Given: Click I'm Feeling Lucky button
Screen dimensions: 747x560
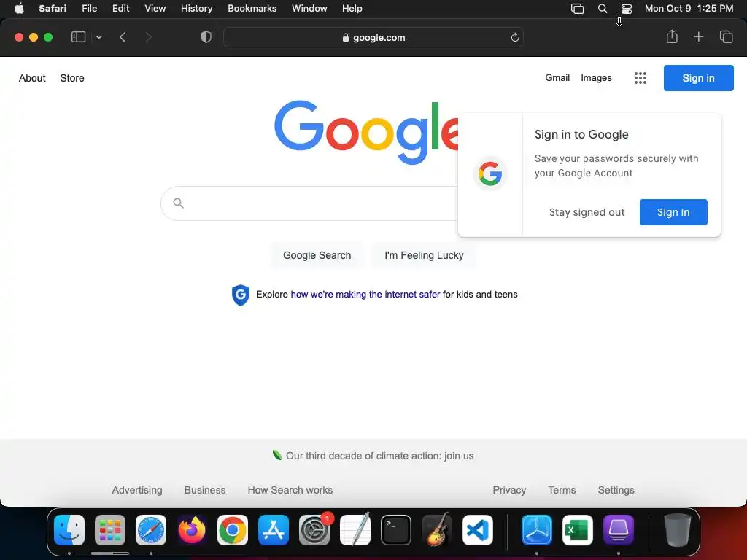Looking at the screenshot, I should pyautogui.click(x=424, y=255).
